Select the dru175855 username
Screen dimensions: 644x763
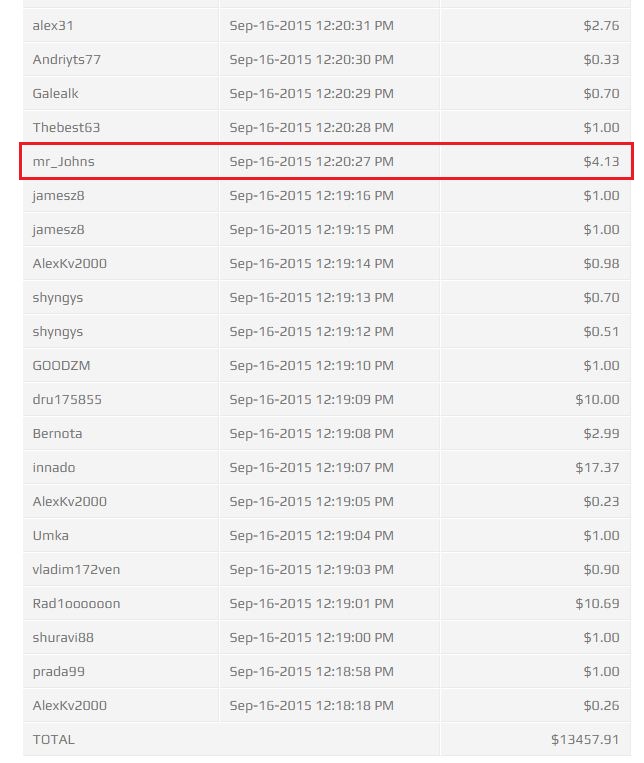click(x=67, y=399)
